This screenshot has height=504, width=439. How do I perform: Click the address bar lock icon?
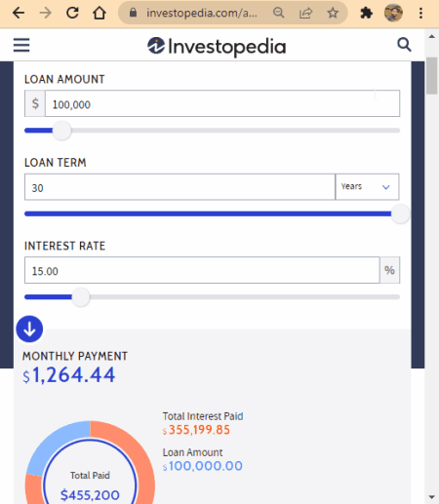pos(133,13)
